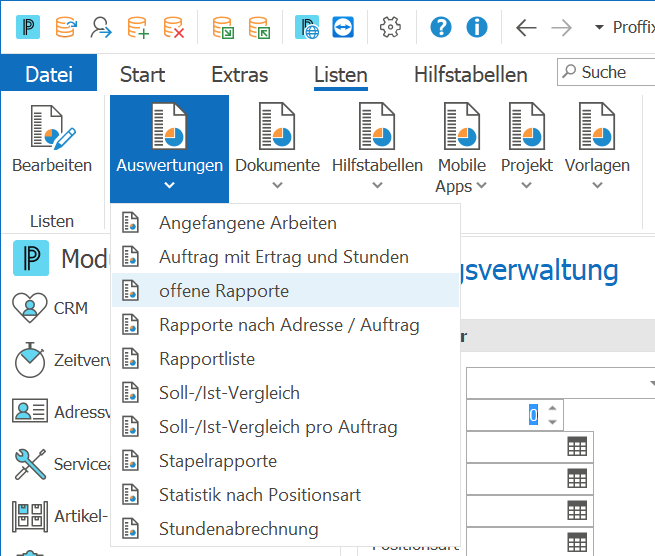Select Angefangene Arbeiten from the menu

(285, 223)
